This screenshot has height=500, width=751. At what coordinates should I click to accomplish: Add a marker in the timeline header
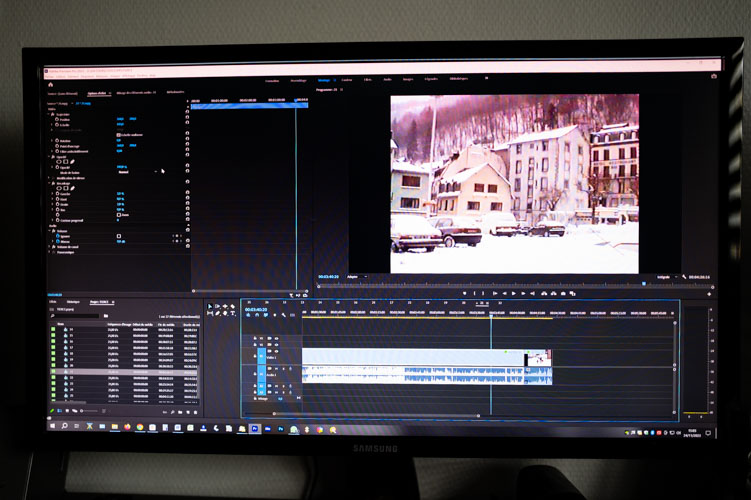(274, 315)
